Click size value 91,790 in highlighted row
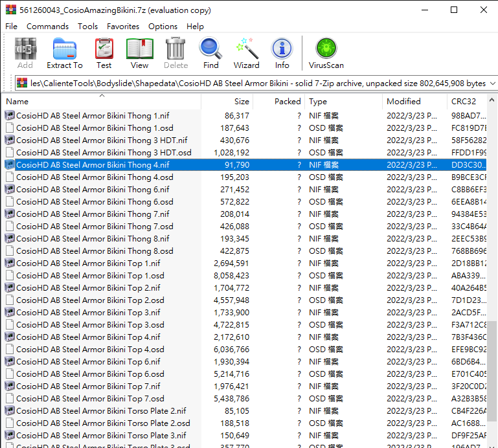The width and height of the screenshot is (498, 448). [x=237, y=165]
